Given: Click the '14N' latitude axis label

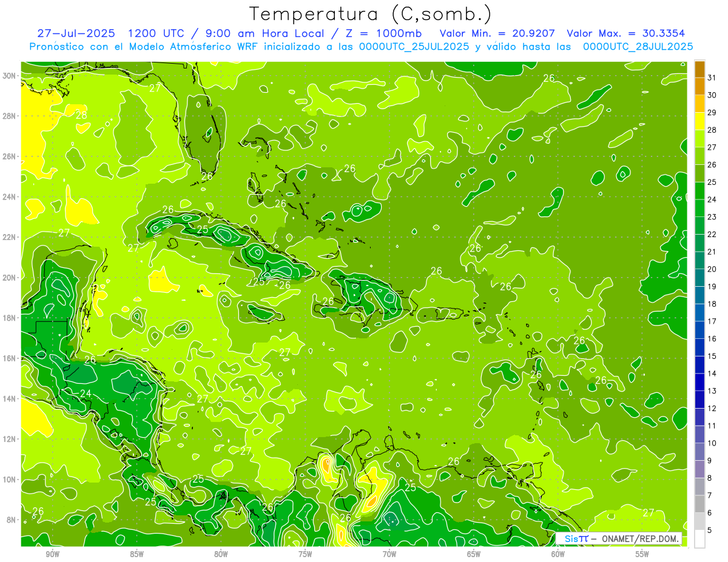Looking at the screenshot, I should (x=10, y=399).
